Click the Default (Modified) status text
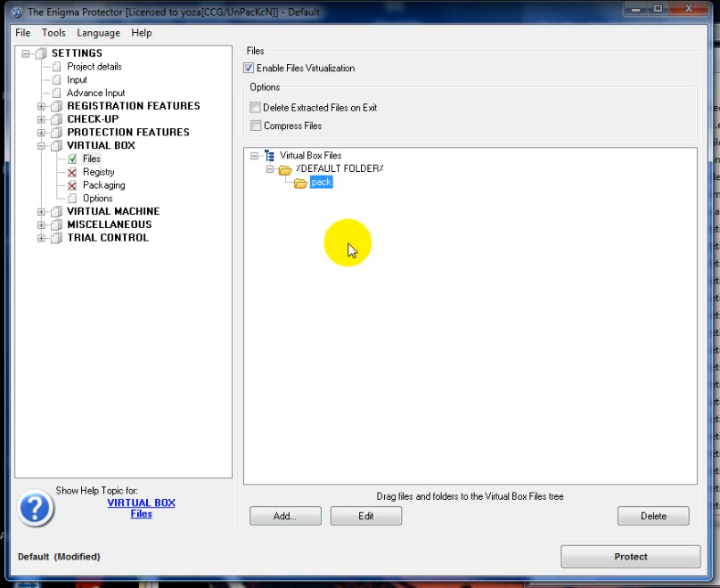 coord(59,557)
